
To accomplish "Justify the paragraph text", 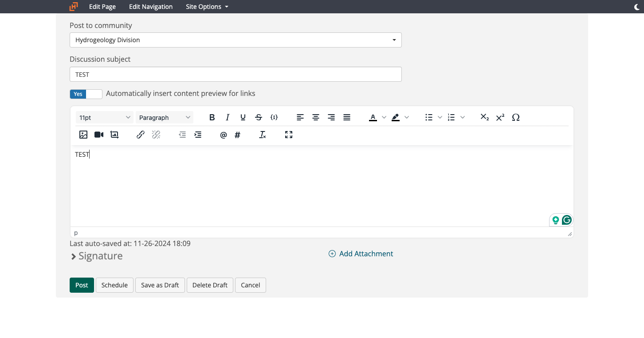I will click(347, 117).
